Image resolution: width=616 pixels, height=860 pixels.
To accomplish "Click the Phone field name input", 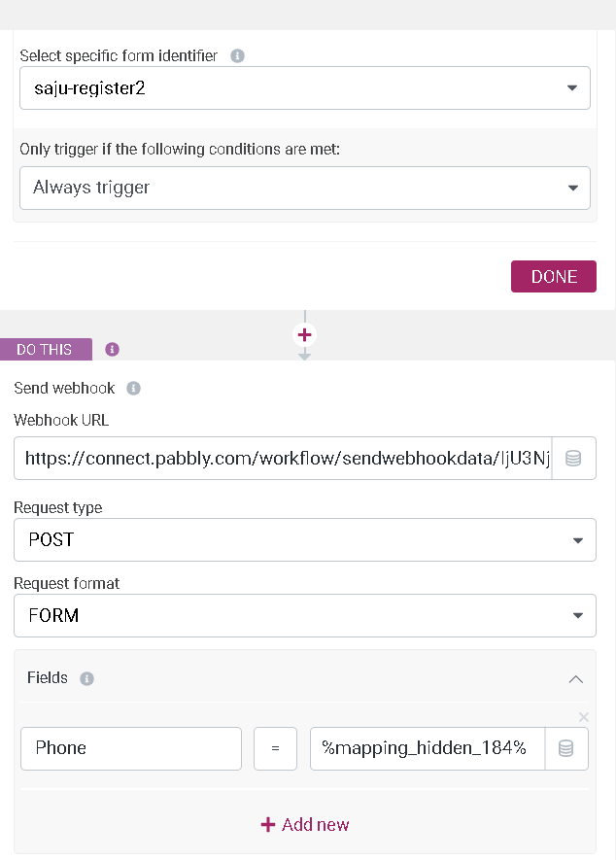I will click(x=131, y=748).
